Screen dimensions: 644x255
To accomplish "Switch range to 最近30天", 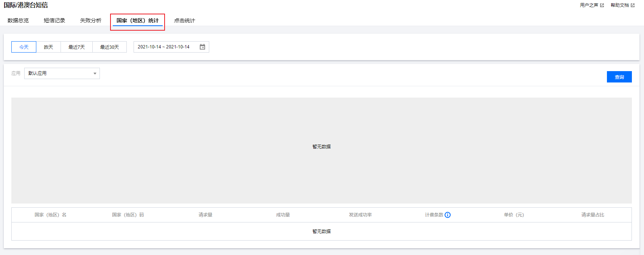I will tap(109, 47).
